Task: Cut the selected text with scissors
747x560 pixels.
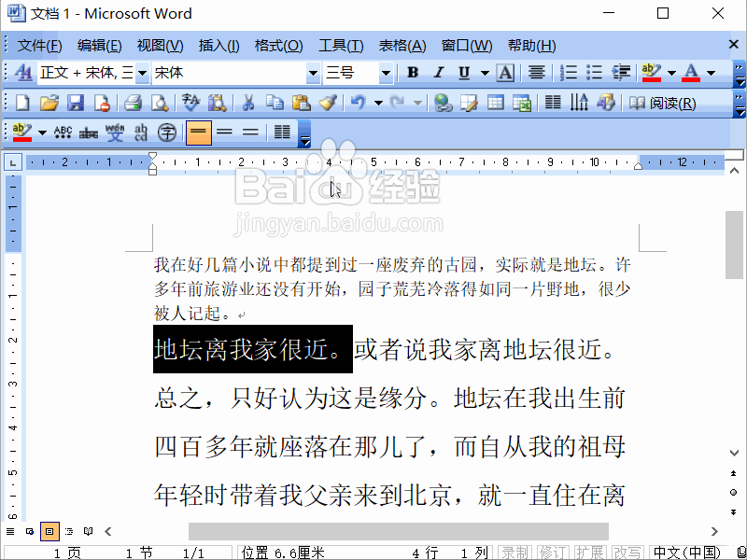Action: (x=248, y=103)
